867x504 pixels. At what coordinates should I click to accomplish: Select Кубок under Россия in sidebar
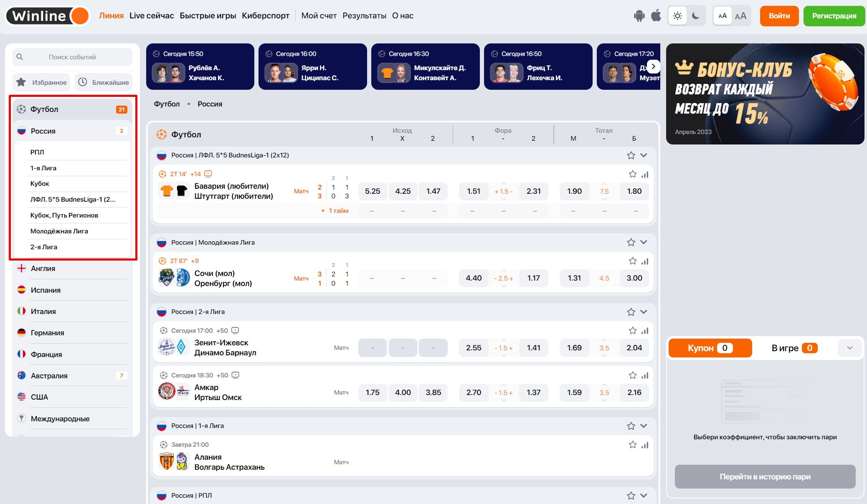click(40, 184)
